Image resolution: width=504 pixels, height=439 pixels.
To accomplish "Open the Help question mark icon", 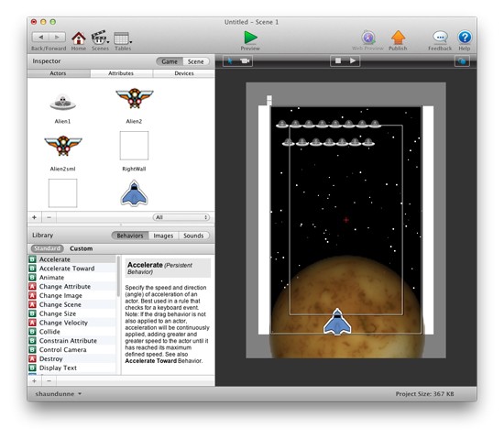I will [x=465, y=38].
